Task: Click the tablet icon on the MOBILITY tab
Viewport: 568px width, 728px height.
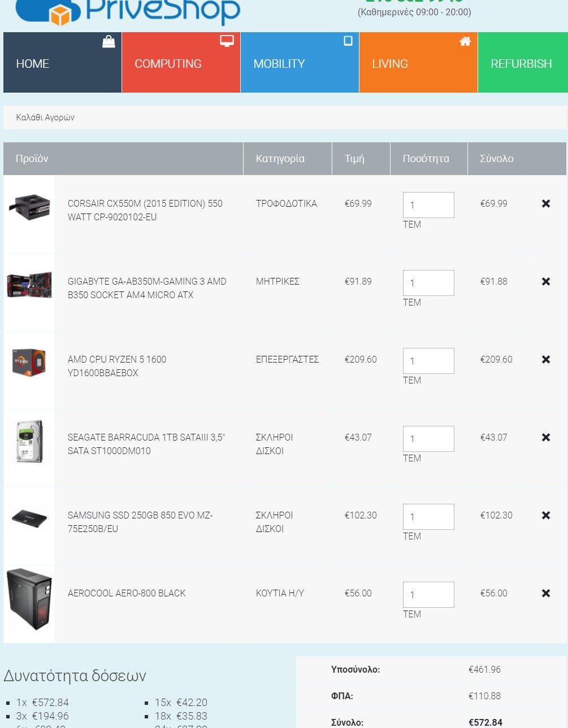Action: [348, 41]
